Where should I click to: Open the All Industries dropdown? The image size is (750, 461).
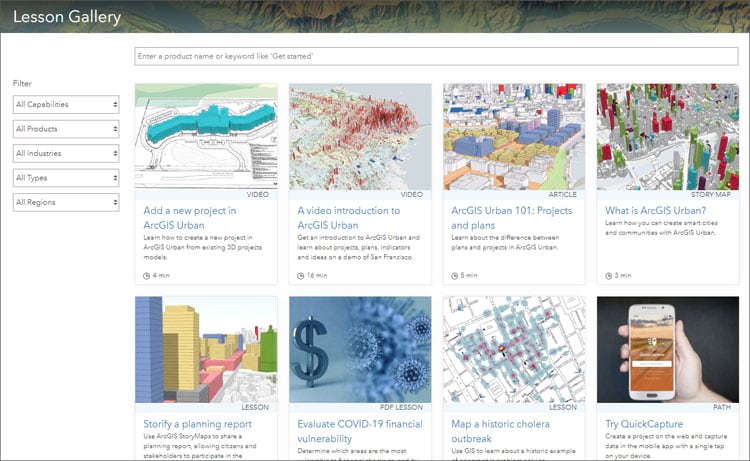tap(66, 153)
